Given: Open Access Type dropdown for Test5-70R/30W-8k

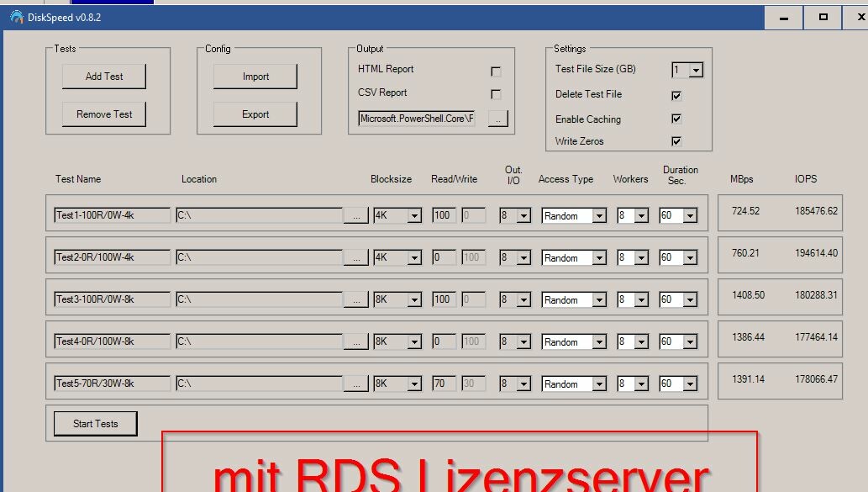Looking at the screenshot, I should [599, 384].
